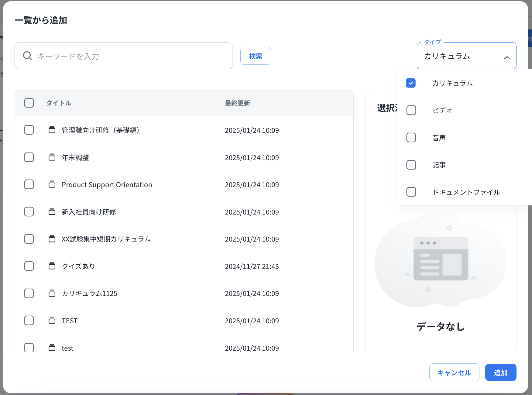Click curriculum icon beside Product Support Orientation

tap(52, 184)
